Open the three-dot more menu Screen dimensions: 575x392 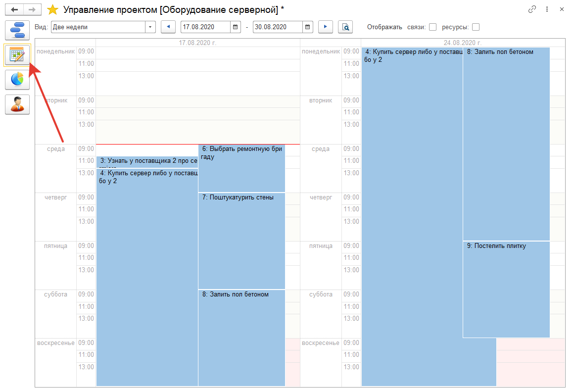click(x=547, y=9)
